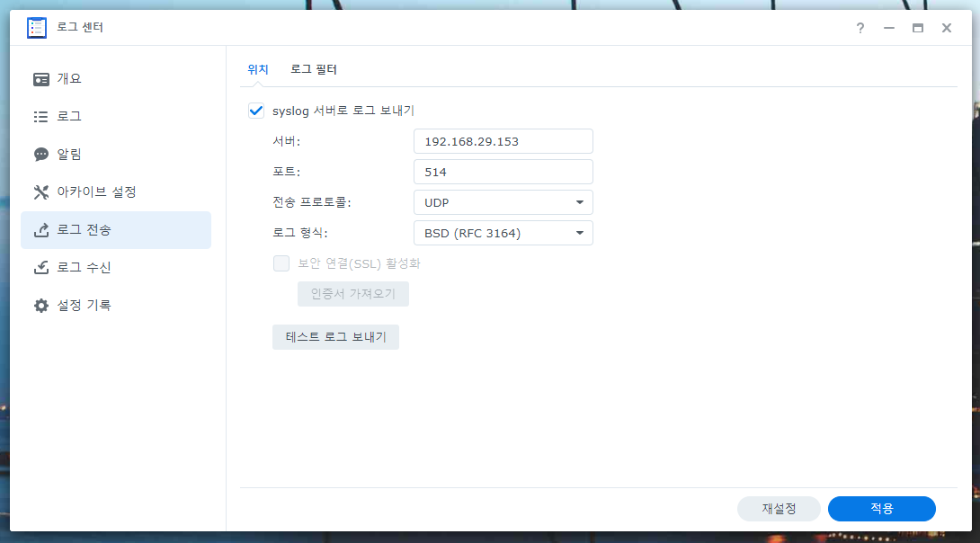The image size is (980, 543).
Task: Uncheck the syslog 서버로 로그 보내기 checkbox
Action: pyautogui.click(x=256, y=111)
